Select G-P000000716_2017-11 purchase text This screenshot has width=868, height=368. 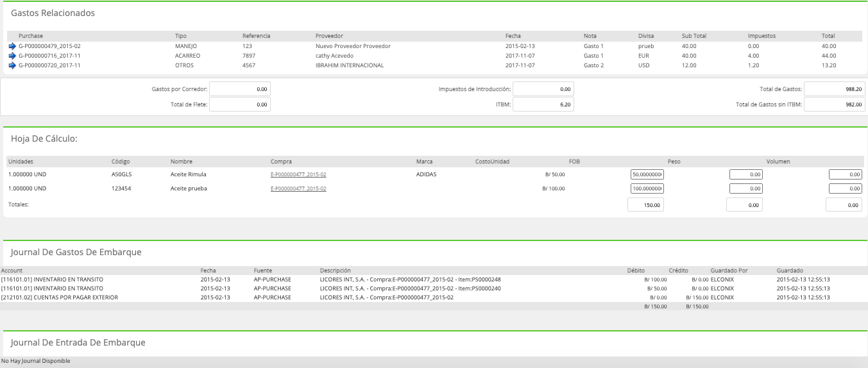[x=49, y=56]
